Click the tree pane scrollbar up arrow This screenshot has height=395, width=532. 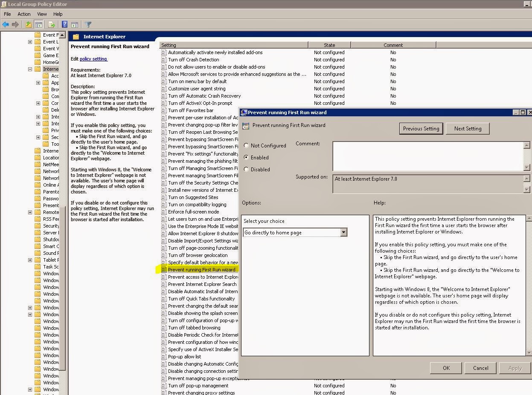pyautogui.click(x=62, y=35)
